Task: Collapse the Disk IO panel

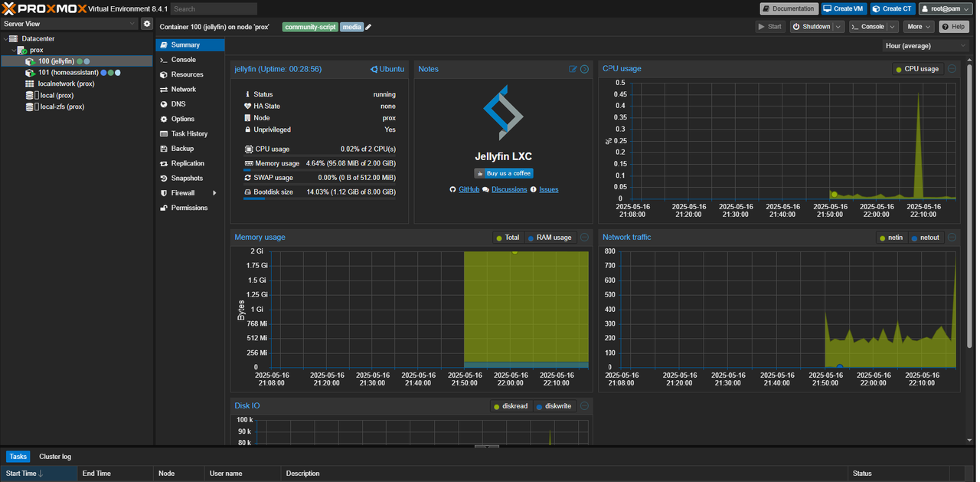Action: pyautogui.click(x=584, y=406)
